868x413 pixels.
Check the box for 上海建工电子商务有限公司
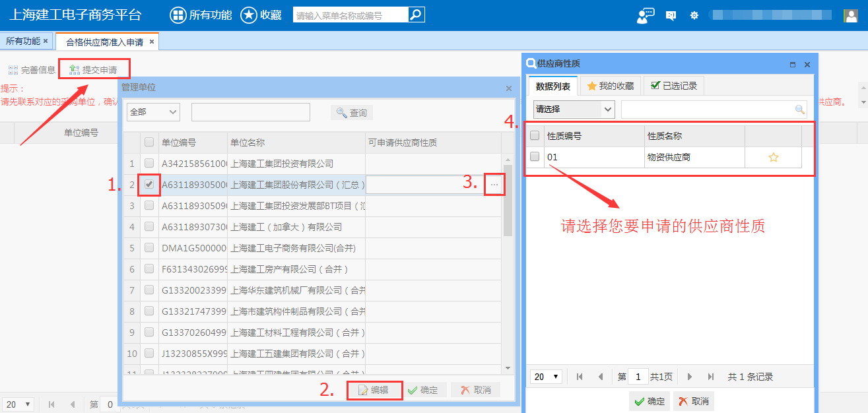tap(149, 247)
